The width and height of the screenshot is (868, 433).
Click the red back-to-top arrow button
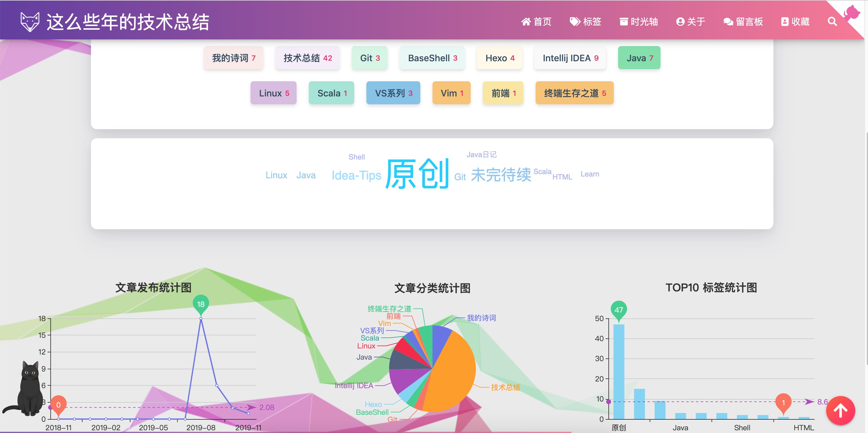click(x=840, y=411)
